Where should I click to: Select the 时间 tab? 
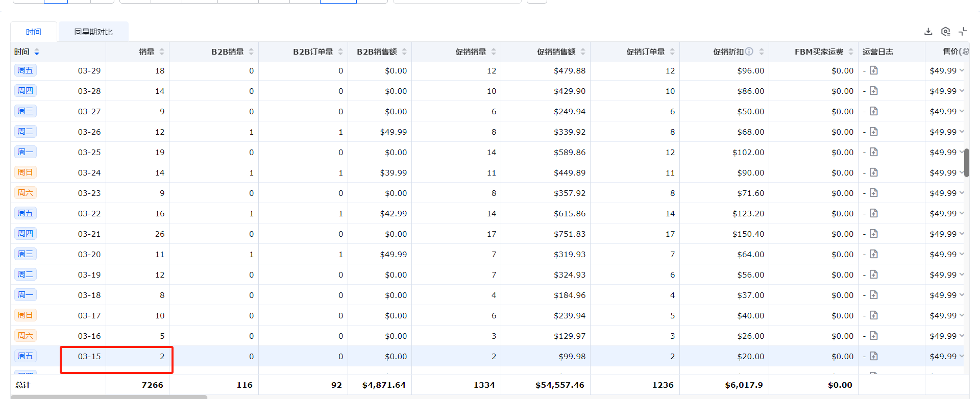(x=34, y=32)
